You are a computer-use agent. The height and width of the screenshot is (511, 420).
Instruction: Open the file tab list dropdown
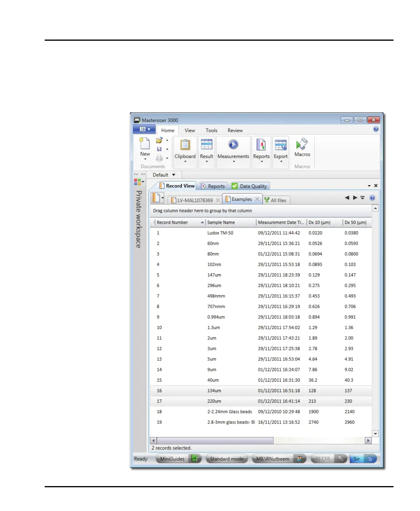click(x=362, y=198)
